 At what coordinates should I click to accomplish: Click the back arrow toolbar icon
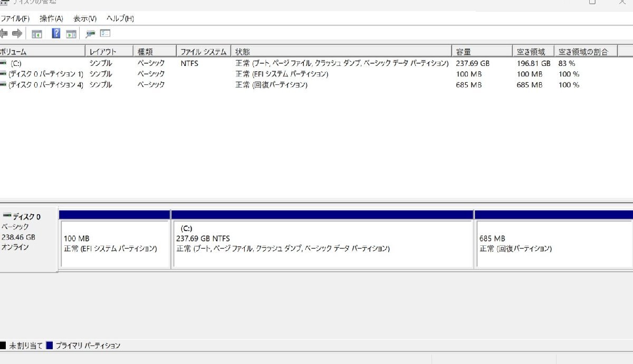(x=3, y=34)
